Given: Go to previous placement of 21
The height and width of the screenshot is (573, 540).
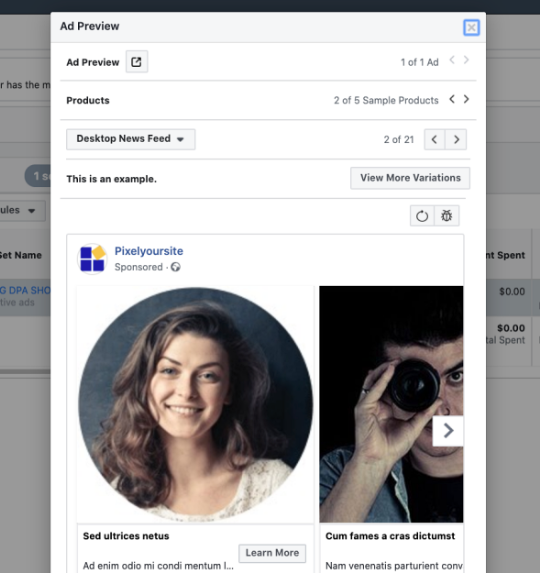Looking at the screenshot, I should coord(434,139).
